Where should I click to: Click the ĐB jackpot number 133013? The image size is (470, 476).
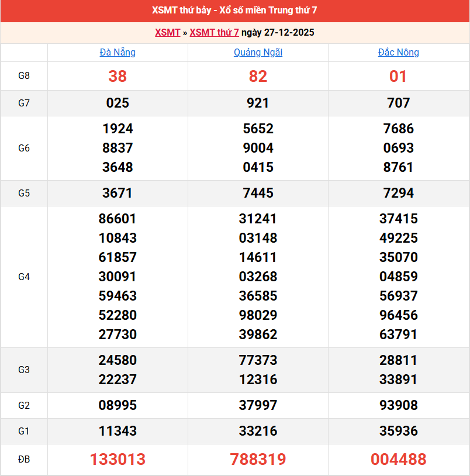pyautogui.click(x=117, y=460)
